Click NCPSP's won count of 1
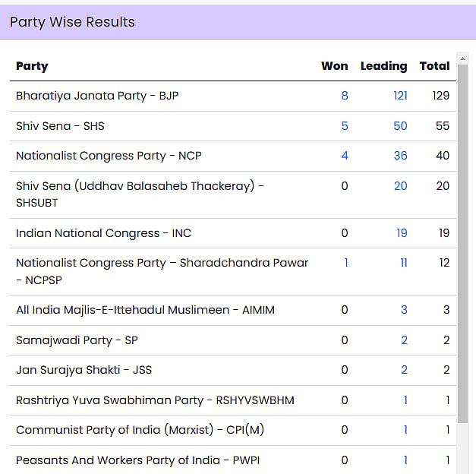476x474 pixels. [346, 263]
